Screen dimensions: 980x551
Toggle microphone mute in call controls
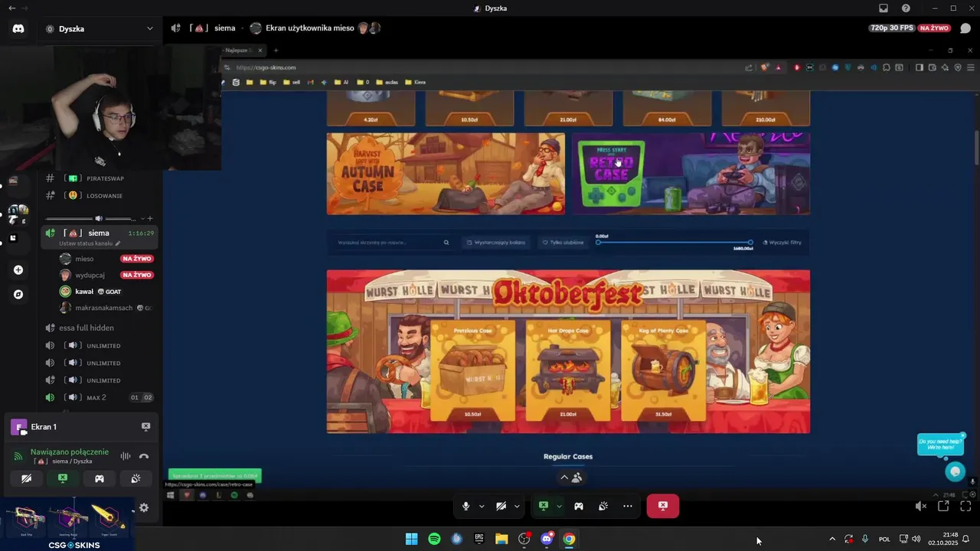pyautogui.click(x=465, y=506)
